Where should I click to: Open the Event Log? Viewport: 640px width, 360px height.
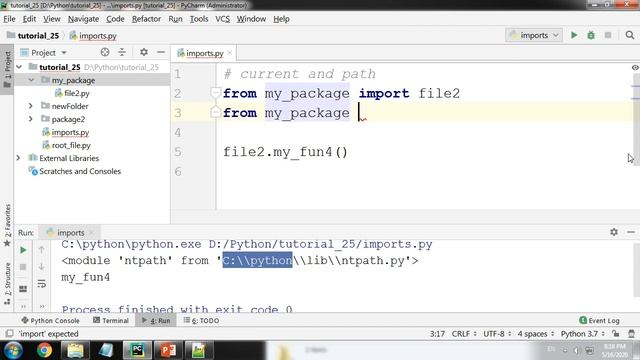[599, 320]
